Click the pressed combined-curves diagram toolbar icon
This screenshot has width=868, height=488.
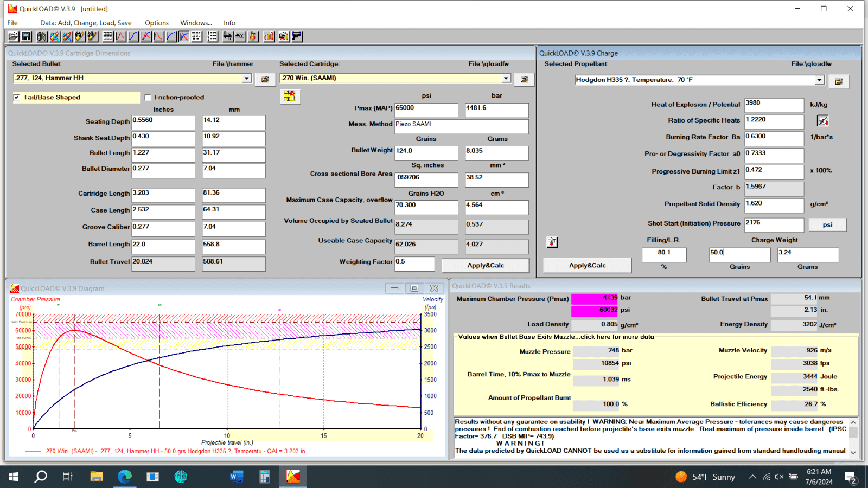184,36
